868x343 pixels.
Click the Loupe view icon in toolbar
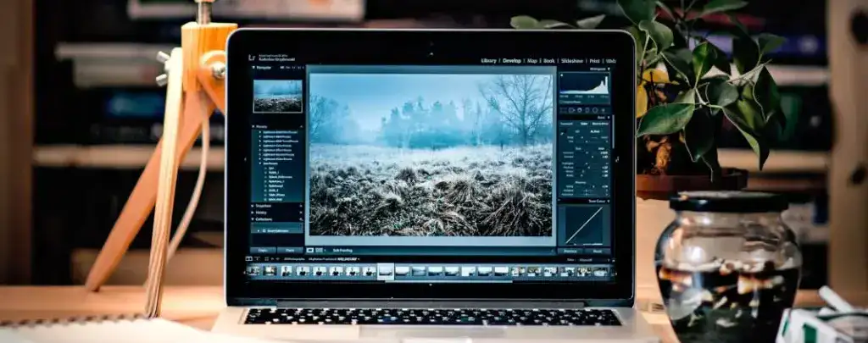click(x=309, y=251)
